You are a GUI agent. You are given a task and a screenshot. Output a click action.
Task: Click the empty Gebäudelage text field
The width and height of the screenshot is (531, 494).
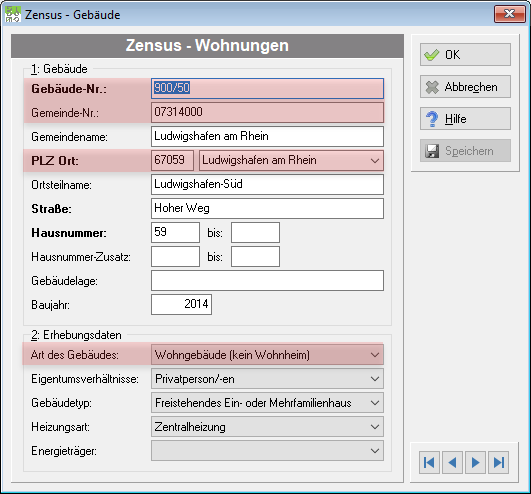(267, 280)
